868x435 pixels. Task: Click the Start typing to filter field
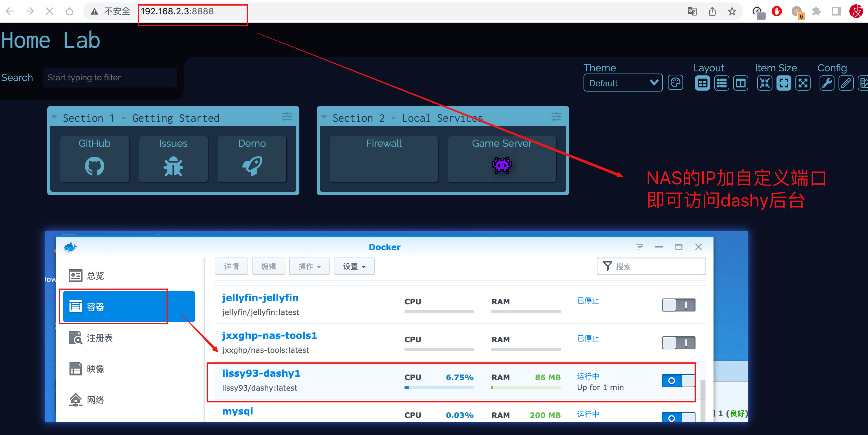point(110,78)
